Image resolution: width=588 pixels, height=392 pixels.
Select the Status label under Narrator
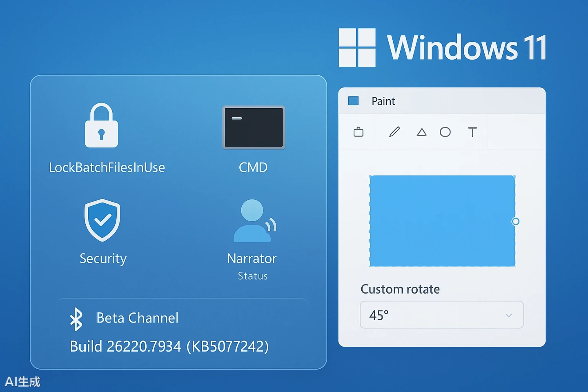pyautogui.click(x=252, y=276)
